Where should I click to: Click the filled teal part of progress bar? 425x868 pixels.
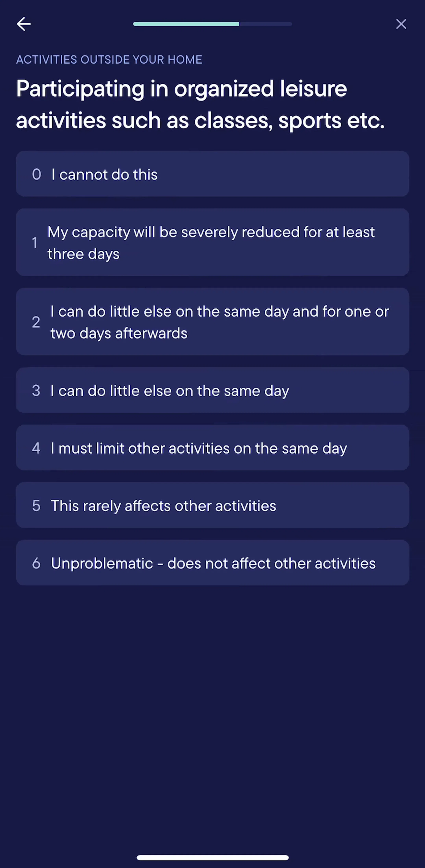pos(186,24)
